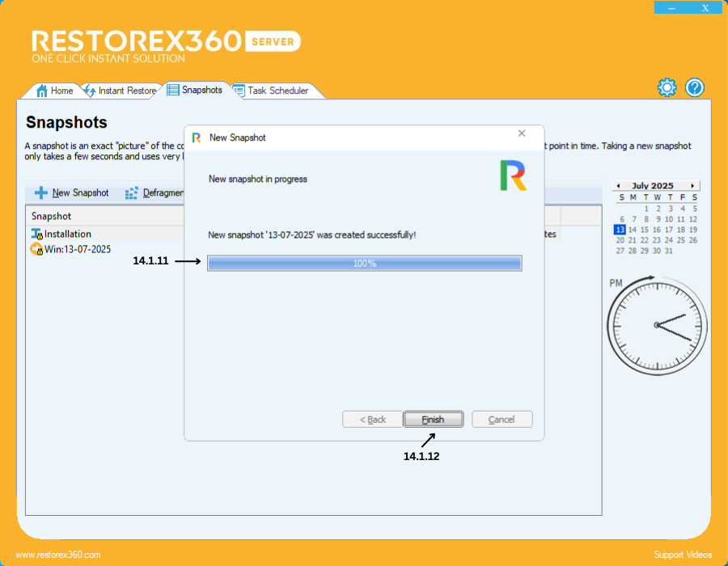Image resolution: width=728 pixels, height=566 pixels.
Task: Click the New Snapshot plus icon
Action: [x=41, y=192]
